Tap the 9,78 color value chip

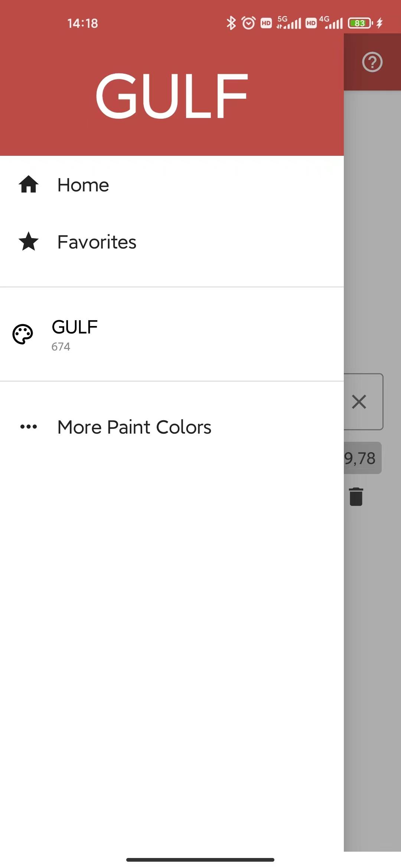click(x=363, y=458)
